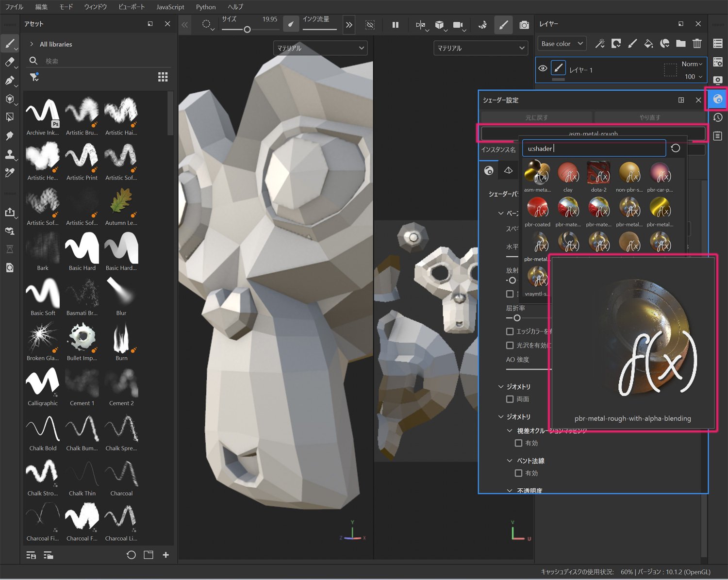
Task: Check the 両面 checkbox
Action: coord(510,399)
